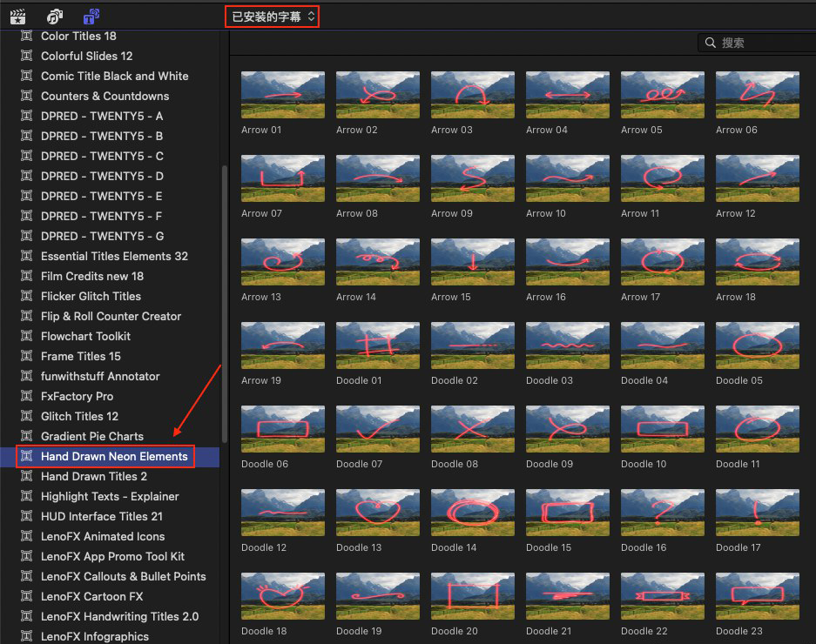This screenshot has width=816, height=644.
Task: Select the Doodle 13 heart thumbnail
Action: pos(378,513)
